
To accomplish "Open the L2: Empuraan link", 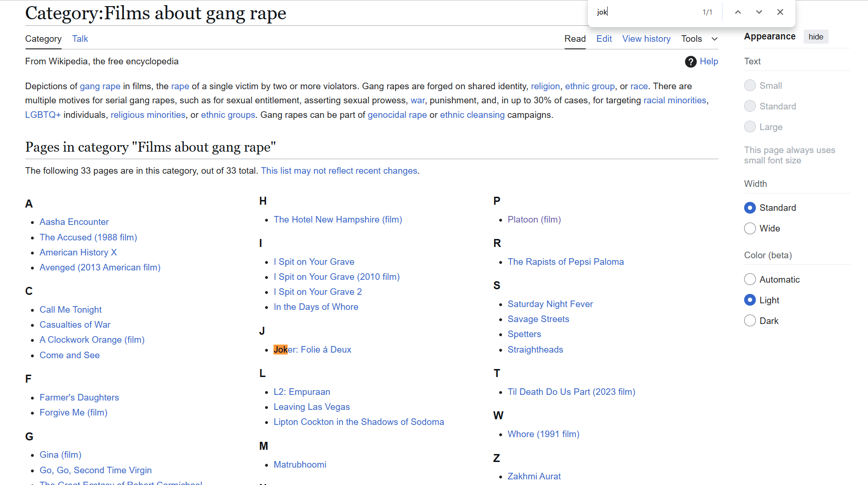I will pos(302,392).
